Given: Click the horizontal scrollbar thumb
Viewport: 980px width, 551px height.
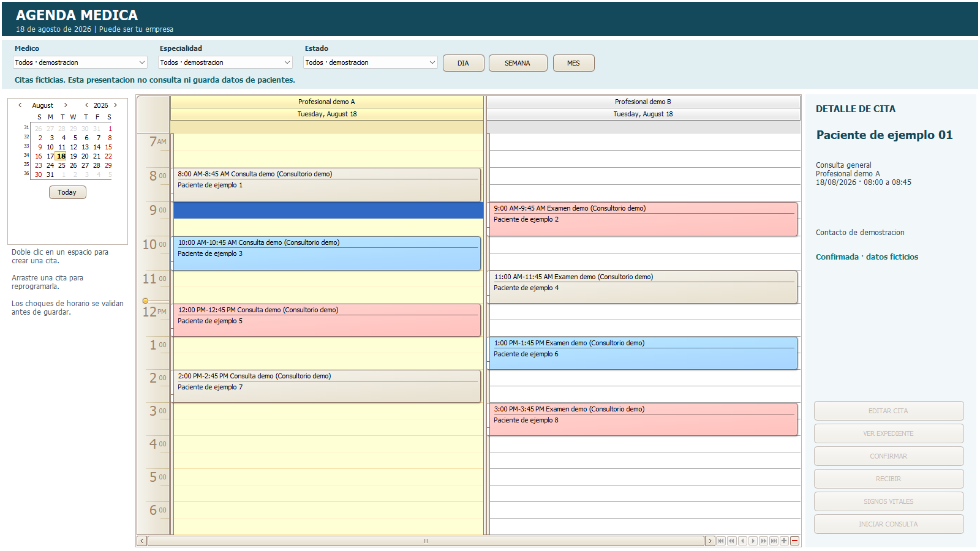Looking at the screenshot, I should click(426, 541).
